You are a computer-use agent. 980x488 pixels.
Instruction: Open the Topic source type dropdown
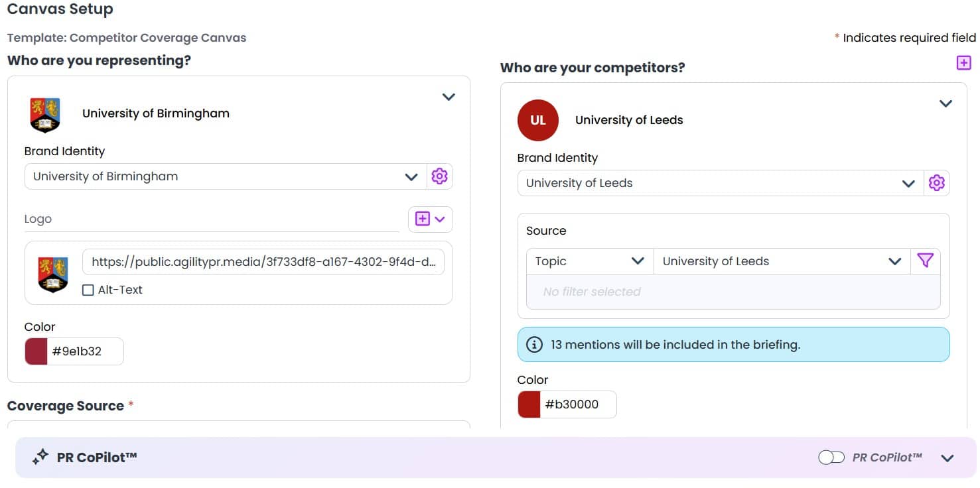[x=590, y=261]
